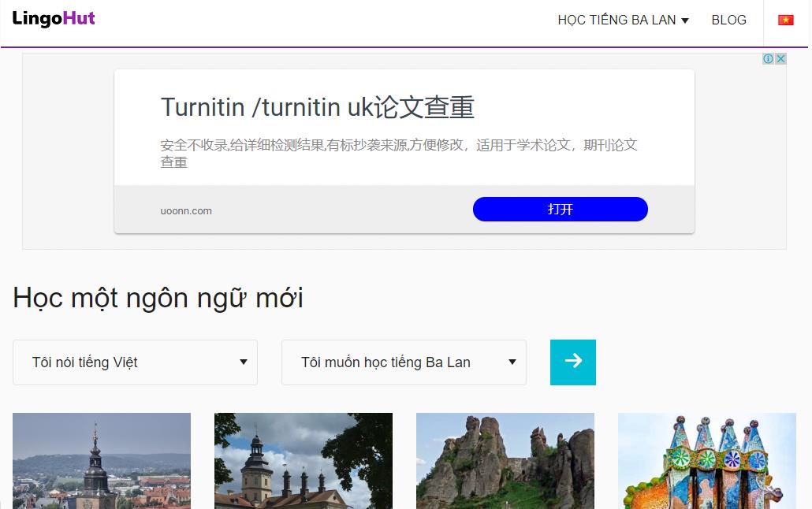Click the dropdown arrow beside HỌC TIẾNG BA LAN
Screen dimensions: 812x509
point(684,20)
